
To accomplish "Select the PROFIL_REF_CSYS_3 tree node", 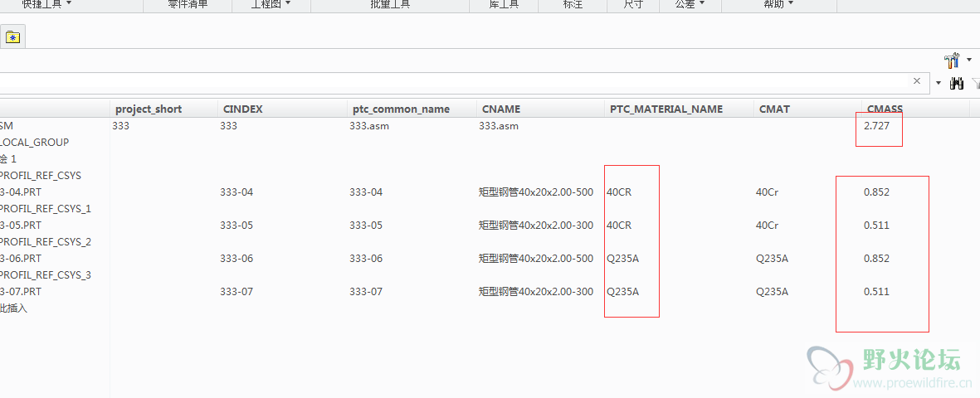I will pyautogui.click(x=46, y=274).
